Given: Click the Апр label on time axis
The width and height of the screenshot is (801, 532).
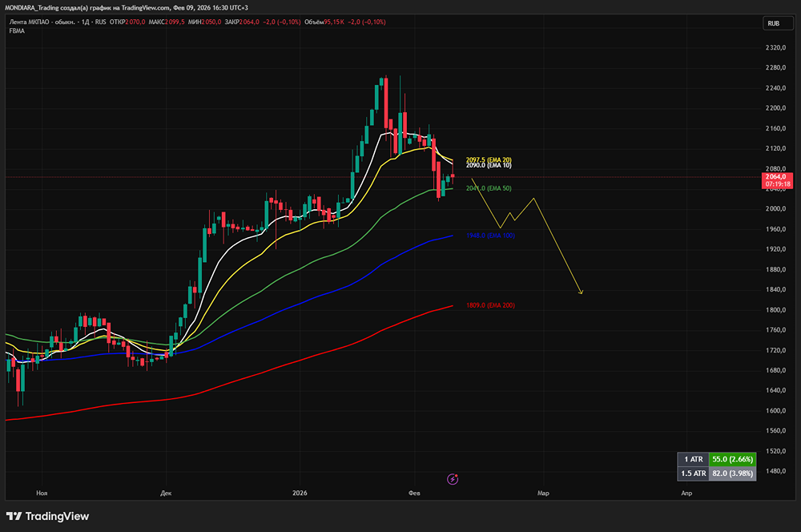Looking at the screenshot, I should click(686, 494).
